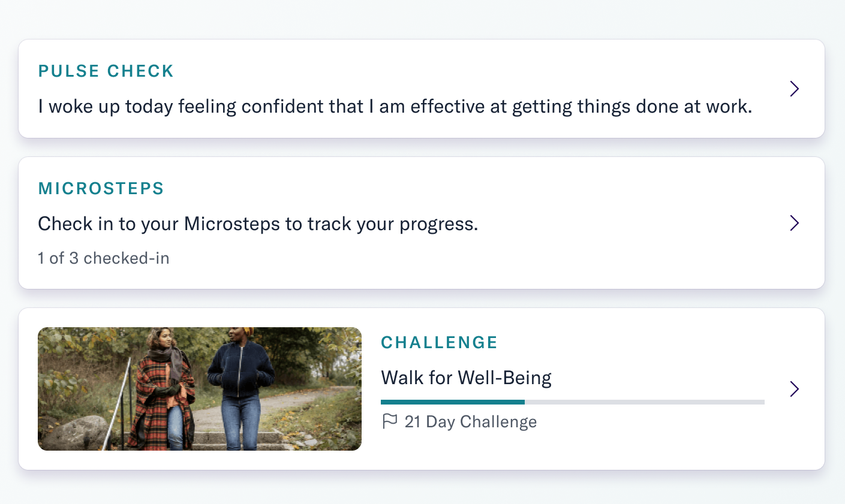
Task: Click the walking women challenge photo
Action: coord(199,389)
